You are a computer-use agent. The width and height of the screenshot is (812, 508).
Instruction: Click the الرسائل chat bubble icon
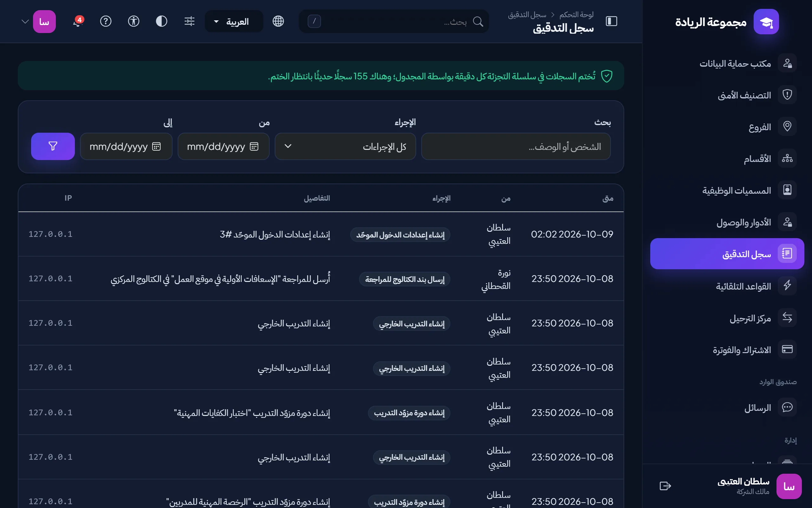pyautogui.click(x=787, y=407)
